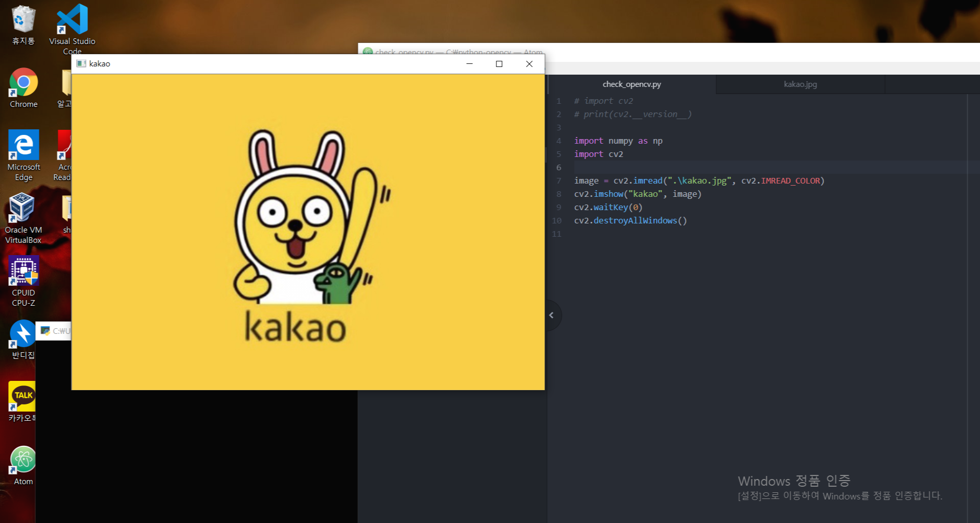Click line number 7 in Atom gutter
This screenshot has height=523, width=980.
tap(559, 180)
